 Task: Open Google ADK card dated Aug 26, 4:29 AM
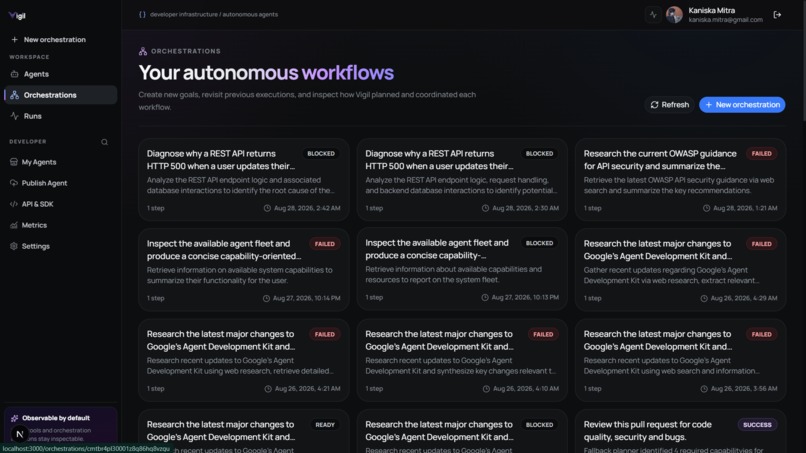point(681,270)
